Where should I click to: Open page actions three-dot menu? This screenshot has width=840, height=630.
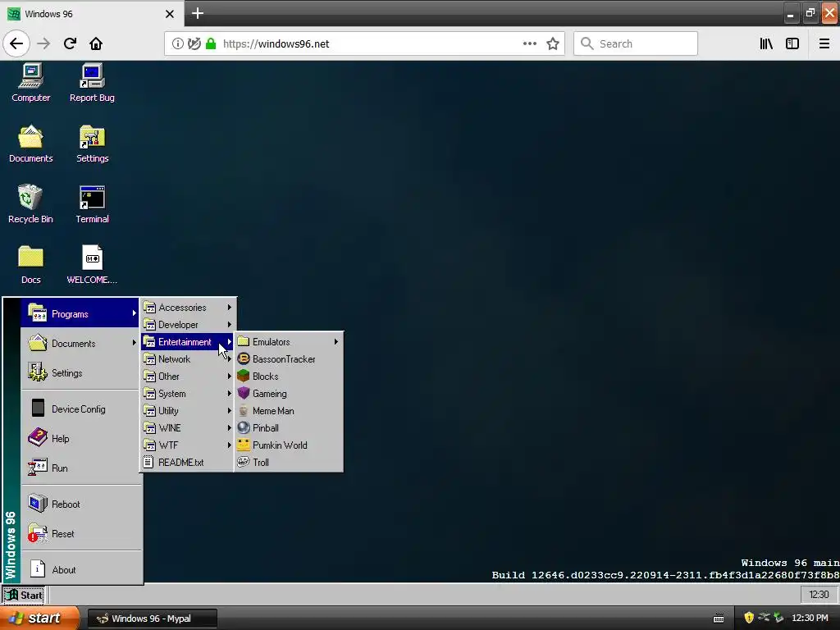[529, 43]
